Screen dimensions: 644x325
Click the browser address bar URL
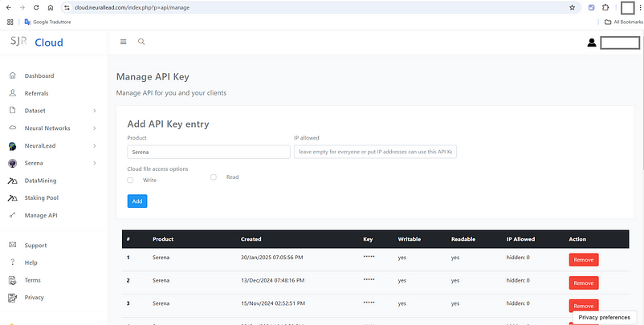click(x=132, y=7)
